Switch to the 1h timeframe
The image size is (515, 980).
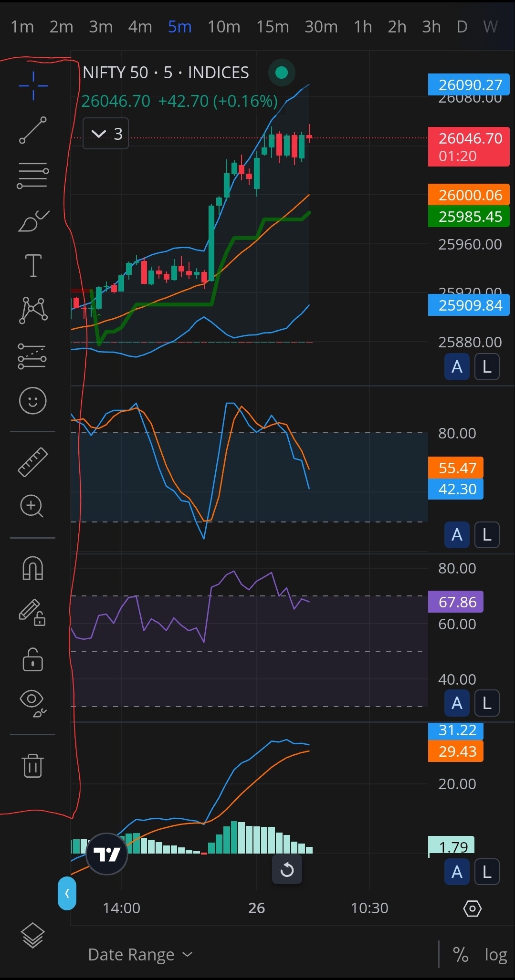(362, 27)
